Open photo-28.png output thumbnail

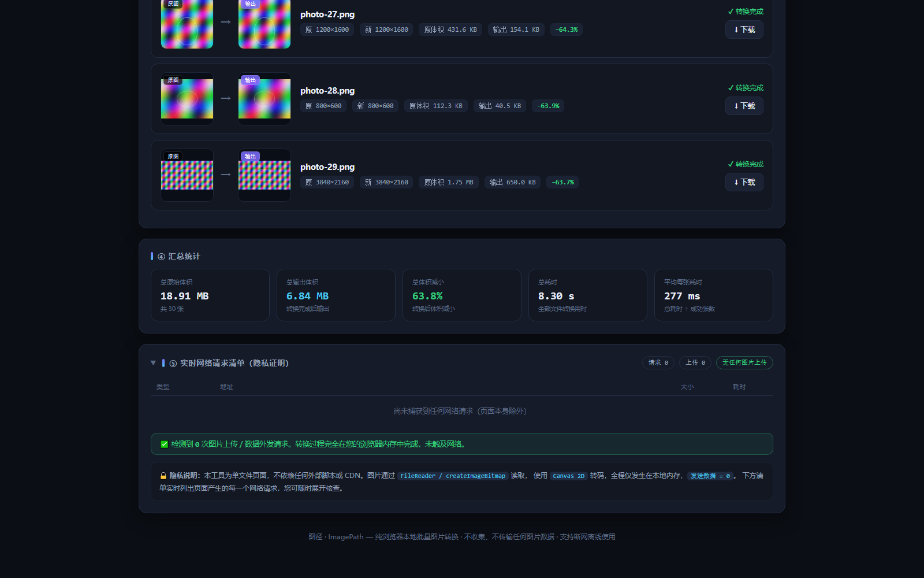coord(264,99)
